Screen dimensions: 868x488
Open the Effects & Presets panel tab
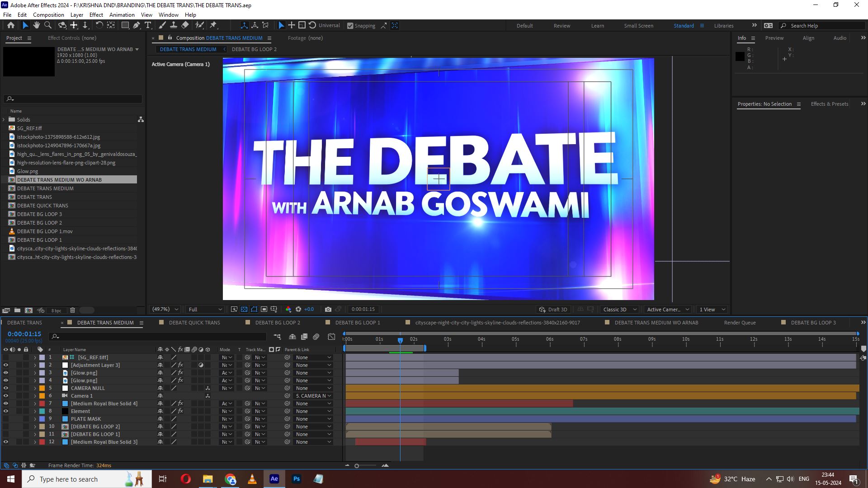(x=829, y=104)
